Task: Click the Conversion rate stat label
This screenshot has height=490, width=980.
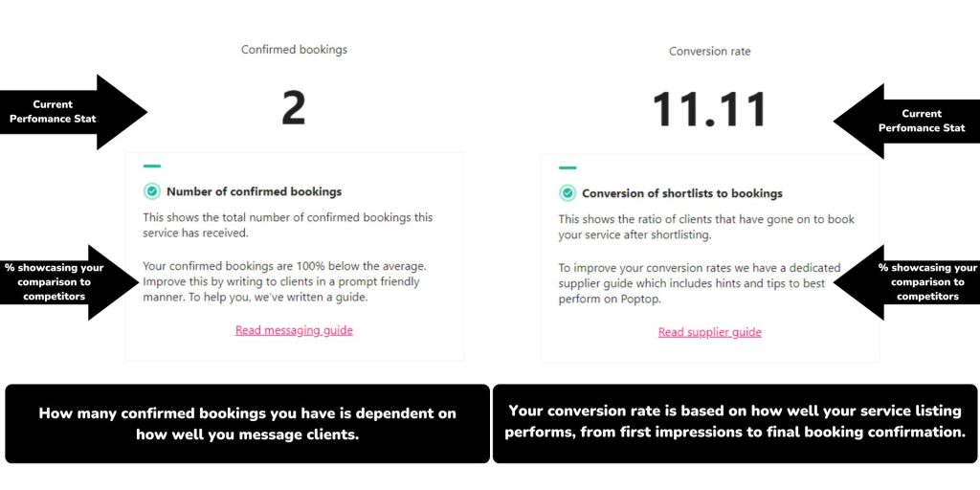Action: (709, 51)
